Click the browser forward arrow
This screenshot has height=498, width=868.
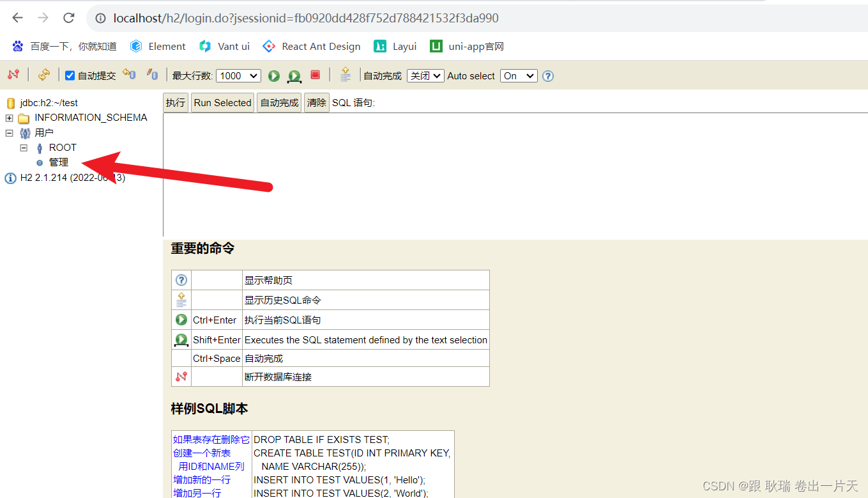(x=43, y=18)
